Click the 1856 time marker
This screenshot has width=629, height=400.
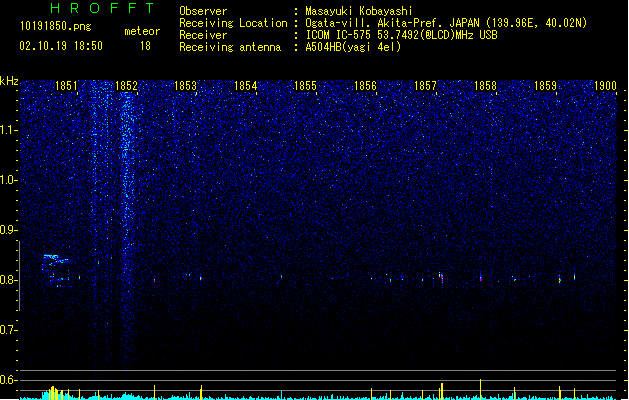pyautogui.click(x=365, y=86)
